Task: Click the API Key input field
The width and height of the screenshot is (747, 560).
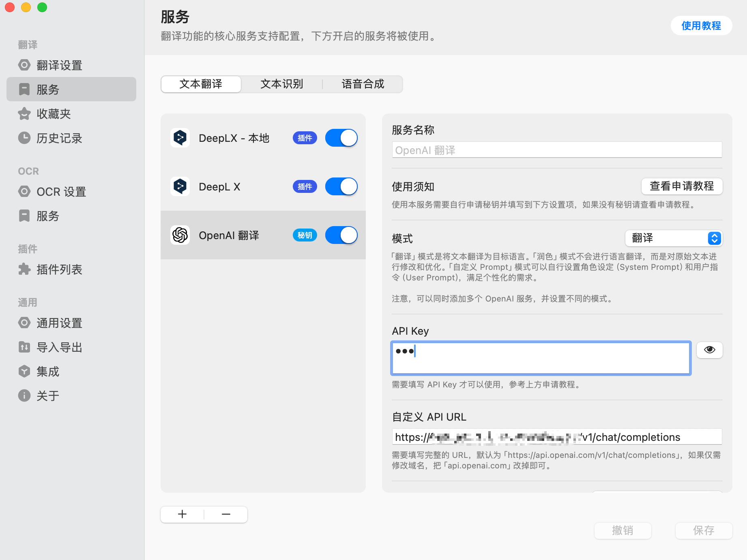Action: click(x=541, y=358)
